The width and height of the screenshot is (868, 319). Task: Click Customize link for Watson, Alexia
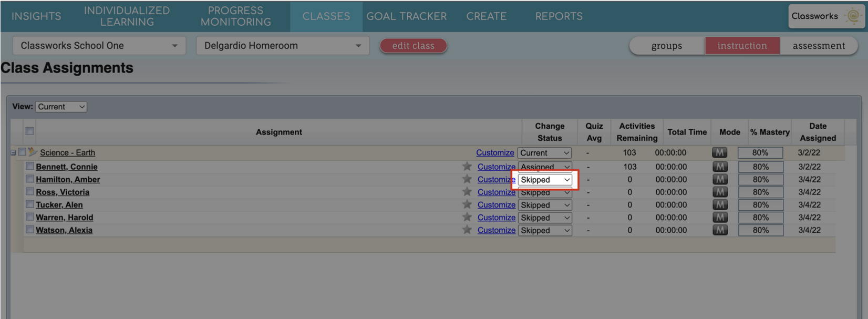coord(497,230)
